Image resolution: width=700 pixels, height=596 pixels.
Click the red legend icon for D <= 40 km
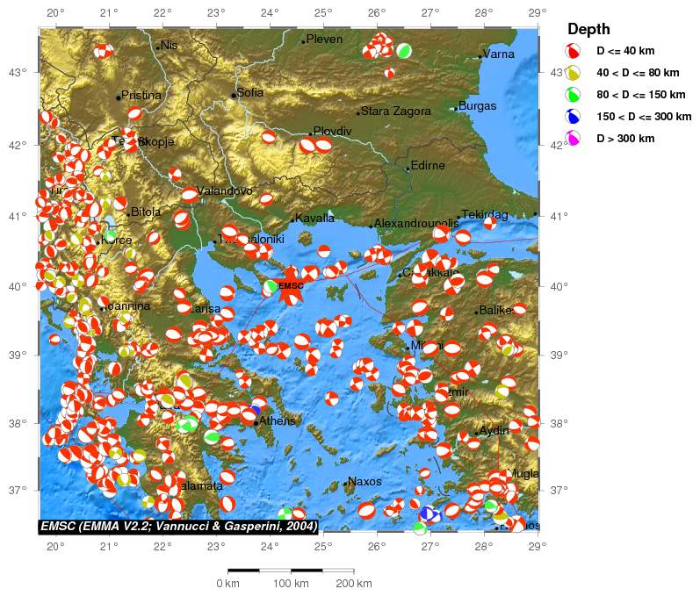pyautogui.click(x=573, y=52)
